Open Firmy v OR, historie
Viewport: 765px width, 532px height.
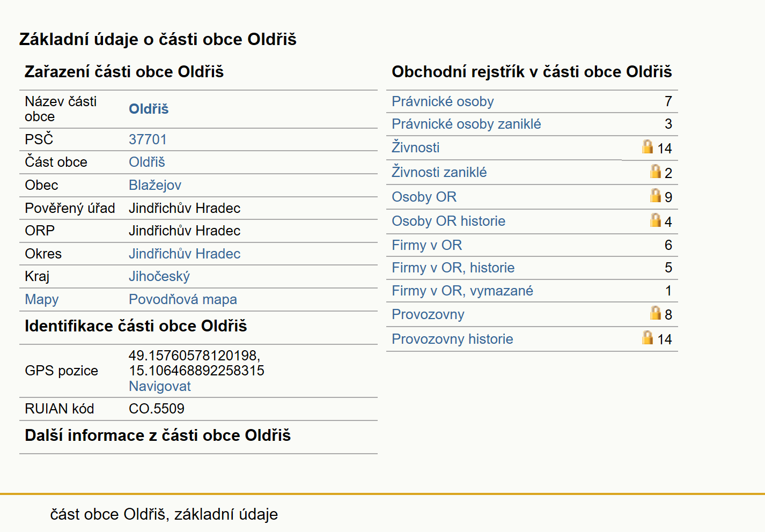click(453, 268)
